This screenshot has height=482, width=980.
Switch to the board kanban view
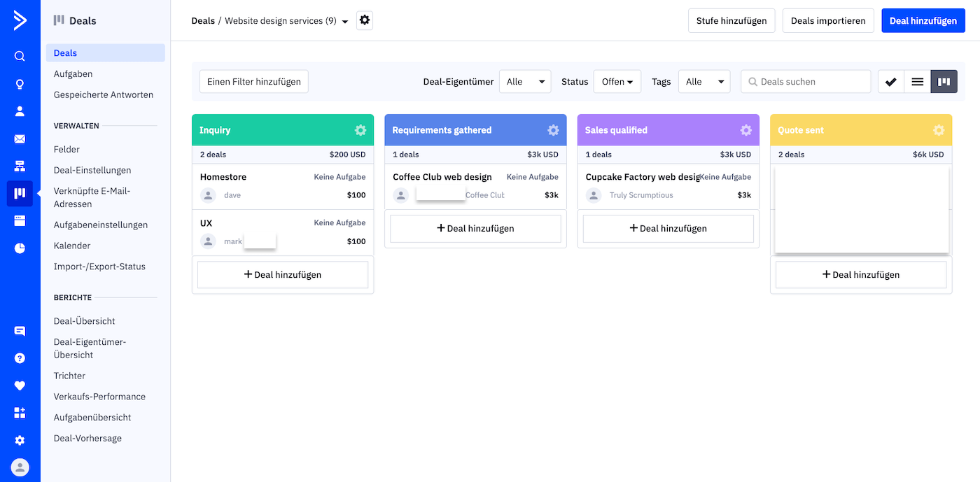tap(944, 82)
